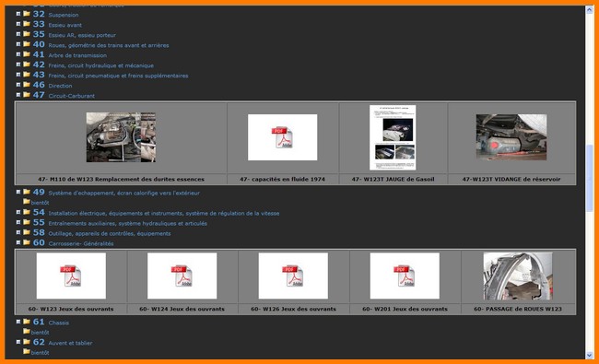Click folder icon beside 55 Entraînements auxiliaires
Screen dimensions: 599x364
click(x=27, y=222)
